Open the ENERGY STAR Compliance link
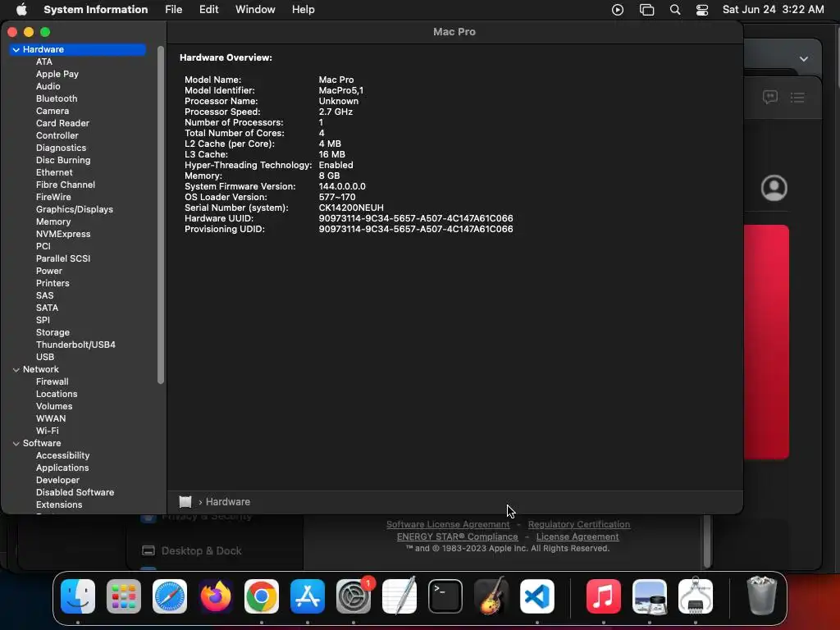 point(458,536)
